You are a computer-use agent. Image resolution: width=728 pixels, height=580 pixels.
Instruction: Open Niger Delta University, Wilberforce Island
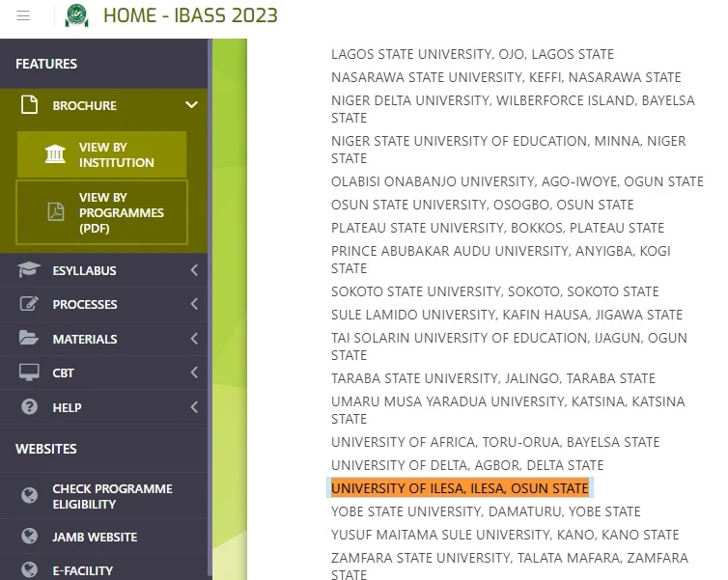click(x=513, y=109)
